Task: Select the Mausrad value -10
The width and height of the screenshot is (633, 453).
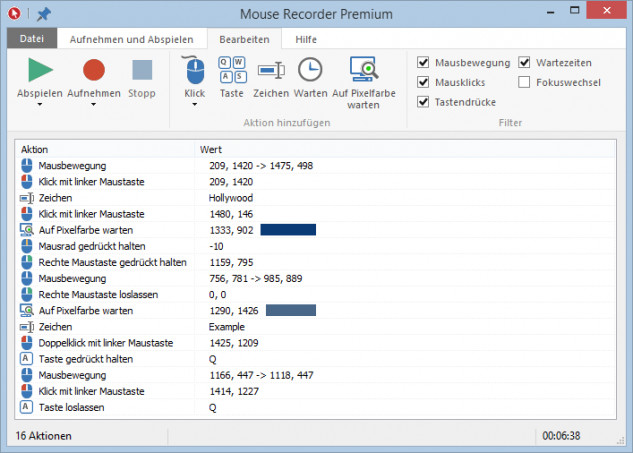Action: pyautogui.click(x=216, y=246)
